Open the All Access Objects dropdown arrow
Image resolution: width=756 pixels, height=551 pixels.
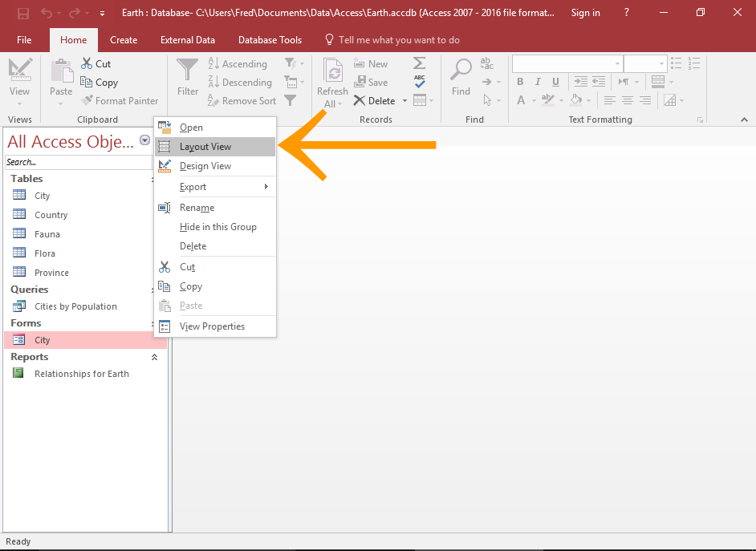[x=144, y=140]
